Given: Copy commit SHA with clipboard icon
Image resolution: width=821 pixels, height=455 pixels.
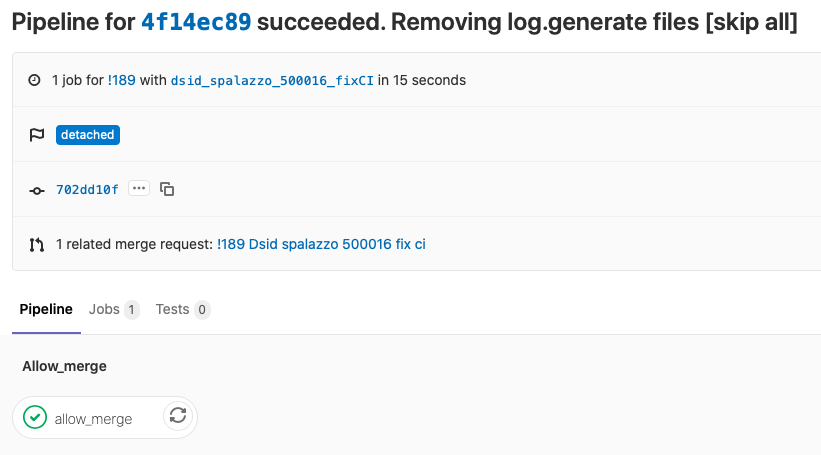Looking at the screenshot, I should point(167,189).
